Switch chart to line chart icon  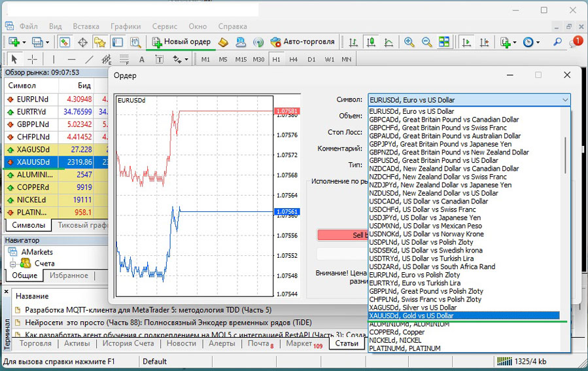(389, 42)
